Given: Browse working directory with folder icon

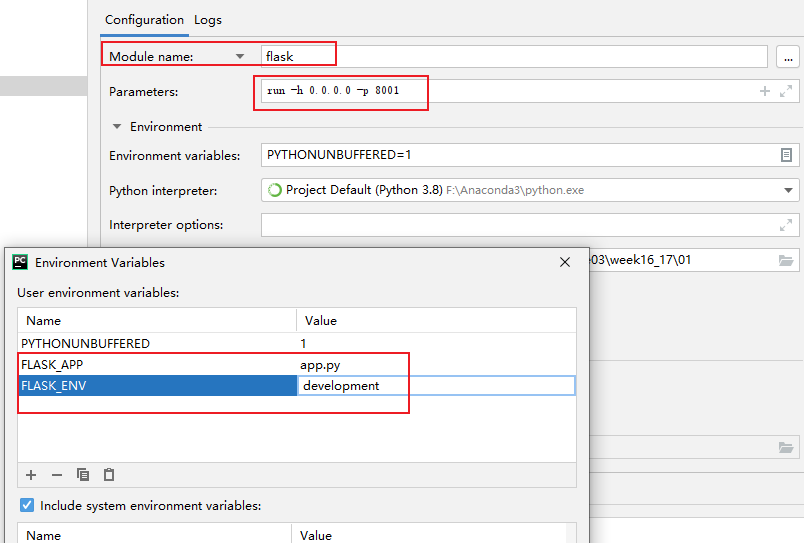Looking at the screenshot, I should click(x=786, y=260).
